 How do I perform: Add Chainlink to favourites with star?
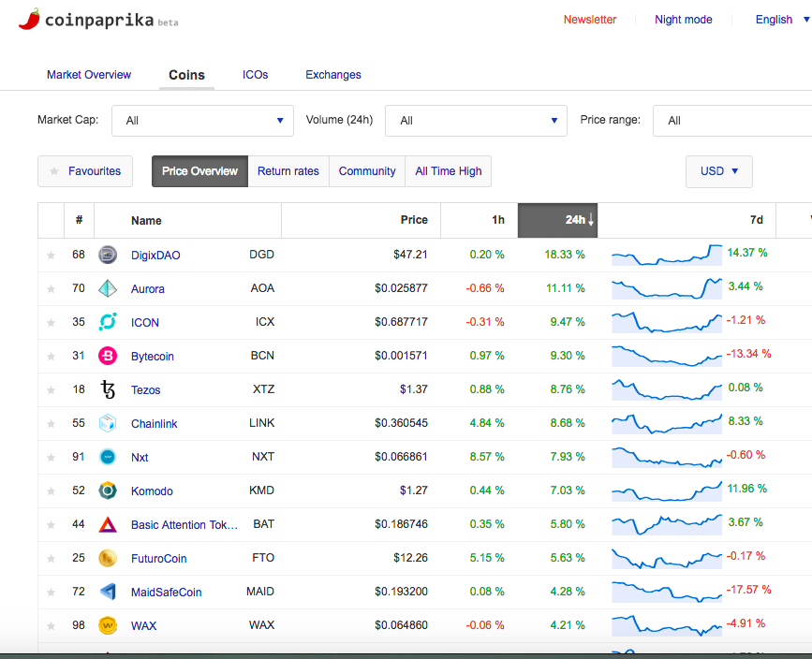pyautogui.click(x=51, y=423)
